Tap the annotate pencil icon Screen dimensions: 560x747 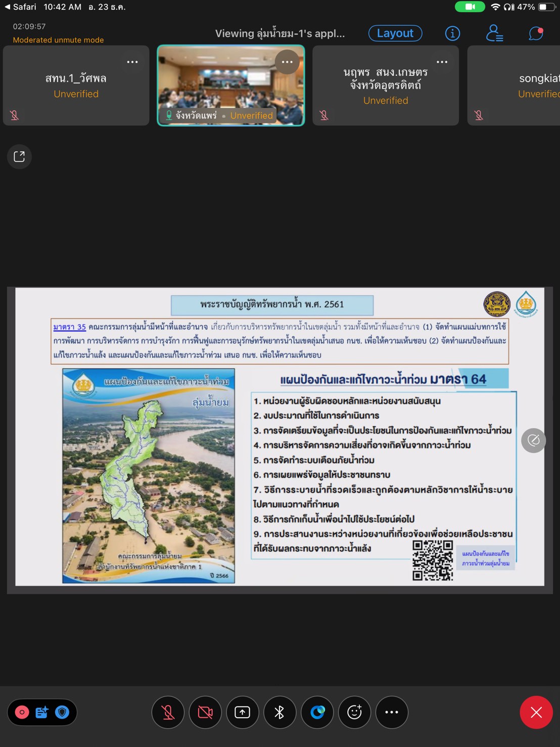click(533, 441)
